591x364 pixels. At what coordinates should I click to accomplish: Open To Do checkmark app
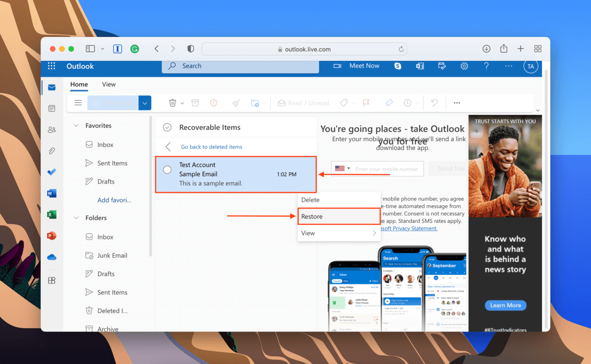point(52,172)
